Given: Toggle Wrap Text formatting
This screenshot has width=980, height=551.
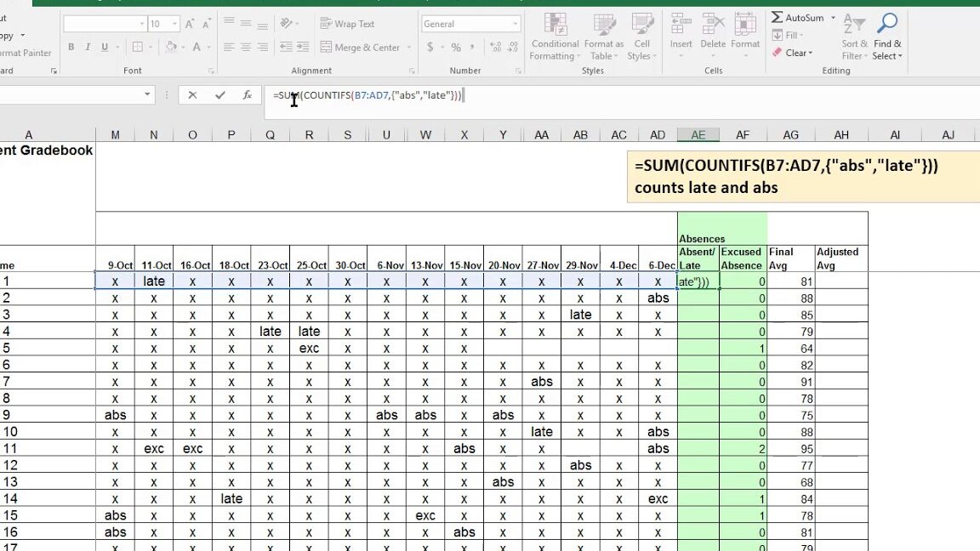Looking at the screenshot, I should 350,23.
